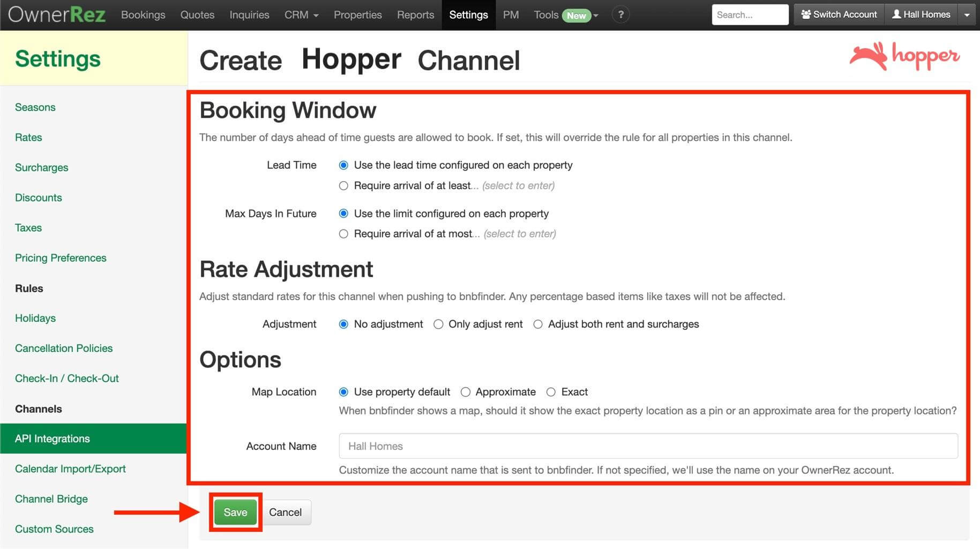Click the hopper logo

tap(904, 55)
